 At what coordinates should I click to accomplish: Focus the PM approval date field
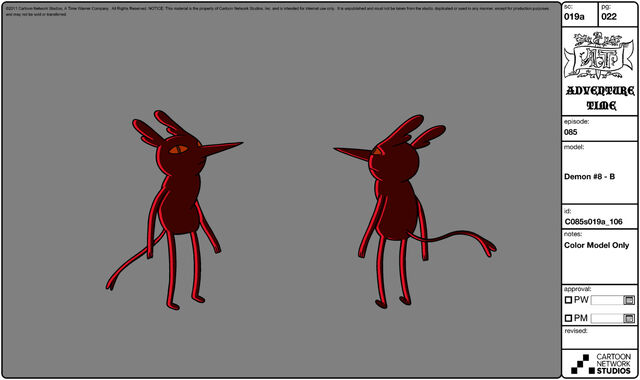pos(607,318)
